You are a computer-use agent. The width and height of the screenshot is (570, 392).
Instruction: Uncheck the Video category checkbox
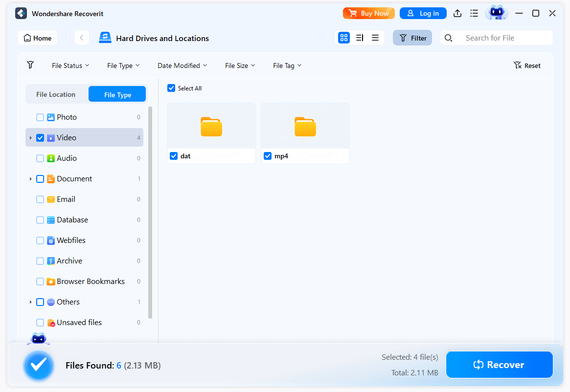[x=40, y=137]
